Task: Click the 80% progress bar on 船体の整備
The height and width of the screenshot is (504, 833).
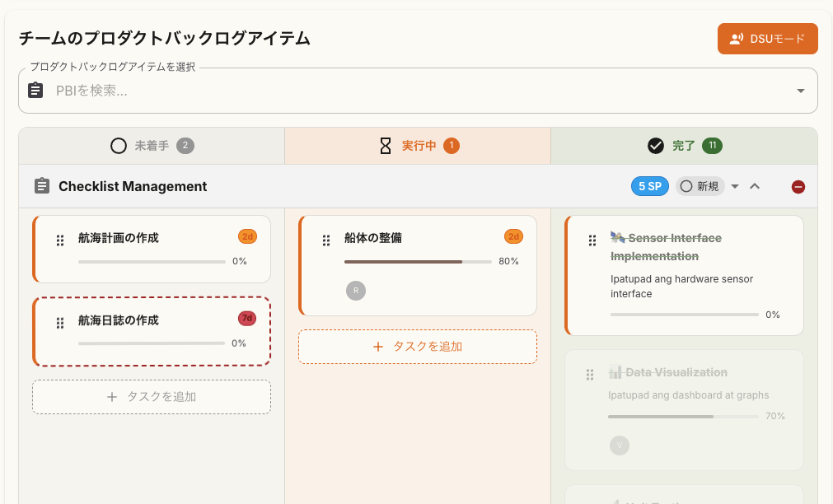Action: click(x=416, y=261)
